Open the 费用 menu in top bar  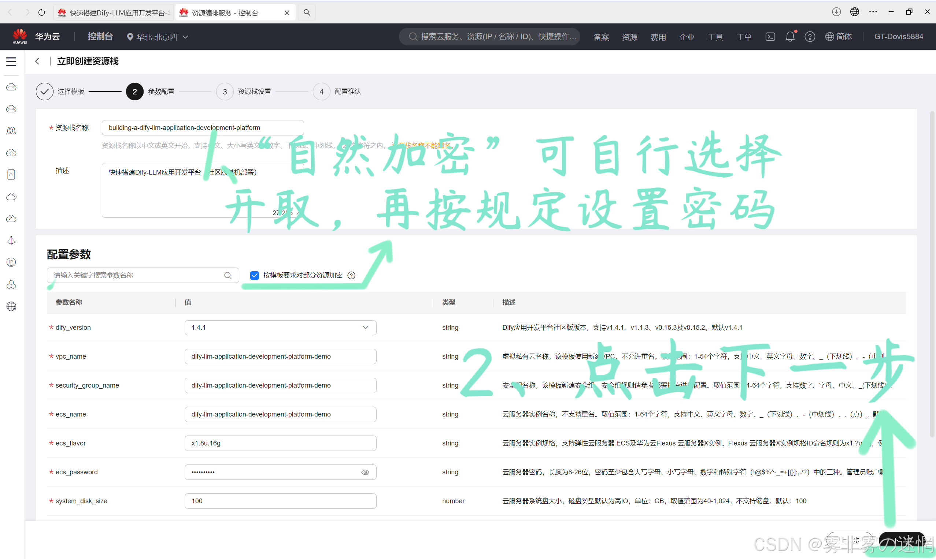click(658, 37)
